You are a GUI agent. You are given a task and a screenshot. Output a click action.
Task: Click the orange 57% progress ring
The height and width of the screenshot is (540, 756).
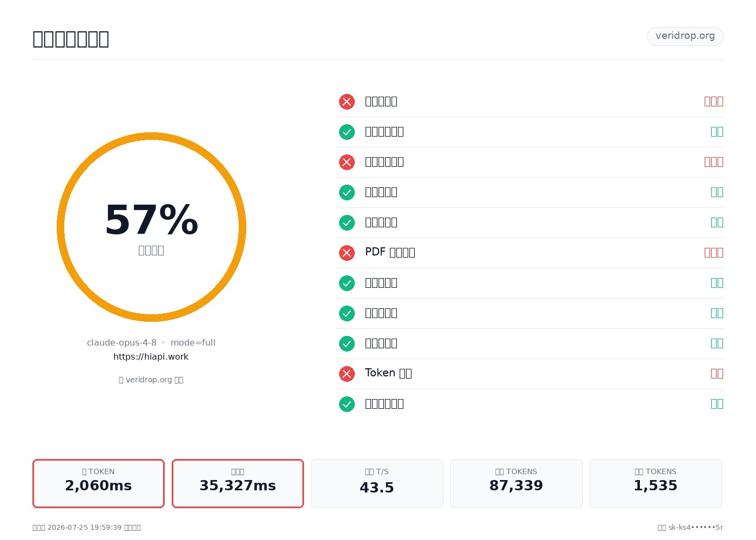pyautogui.click(x=151, y=227)
